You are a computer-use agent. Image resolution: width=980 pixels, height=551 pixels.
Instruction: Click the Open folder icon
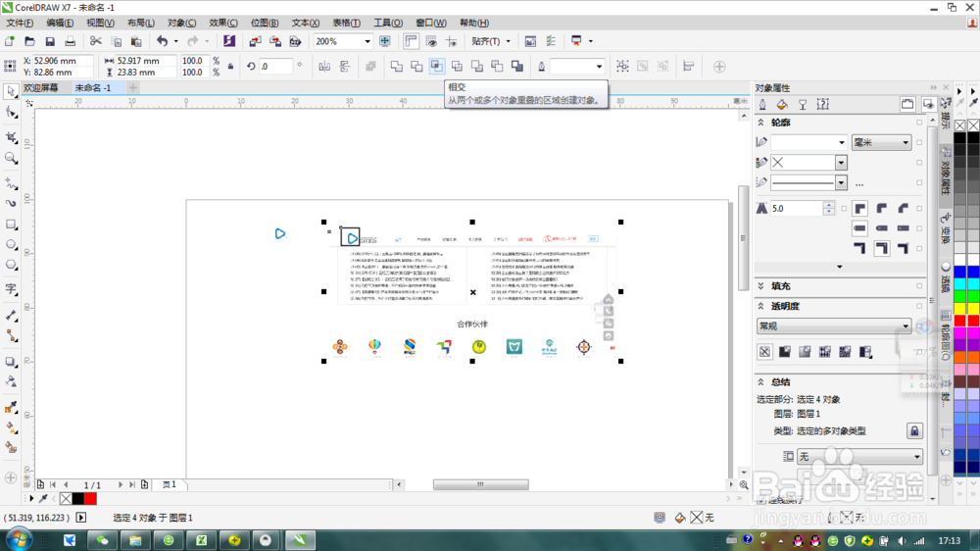(x=30, y=41)
